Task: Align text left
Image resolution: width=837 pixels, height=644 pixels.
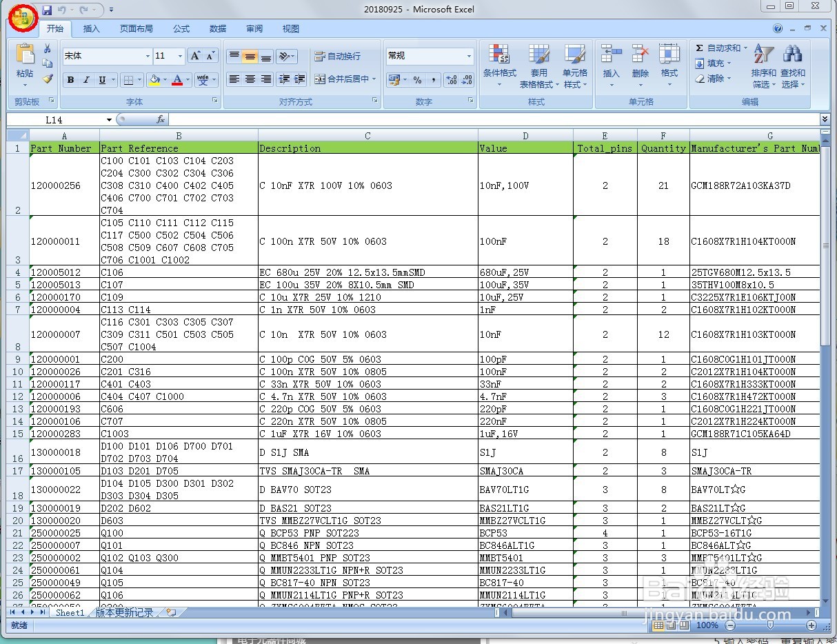Action: (234, 79)
